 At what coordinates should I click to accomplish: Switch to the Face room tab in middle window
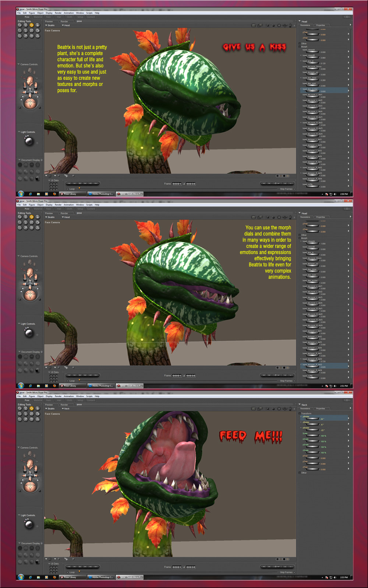coord(48,209)
